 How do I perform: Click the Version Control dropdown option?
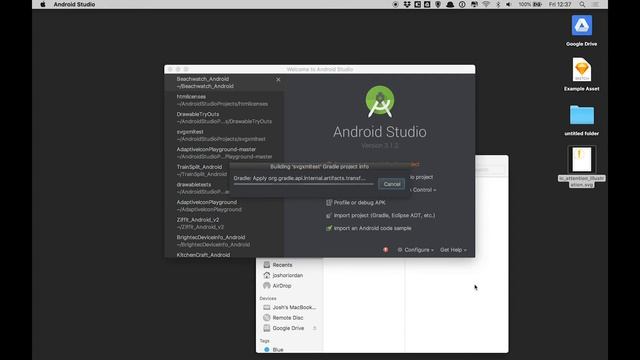click(x=423, y=190)
